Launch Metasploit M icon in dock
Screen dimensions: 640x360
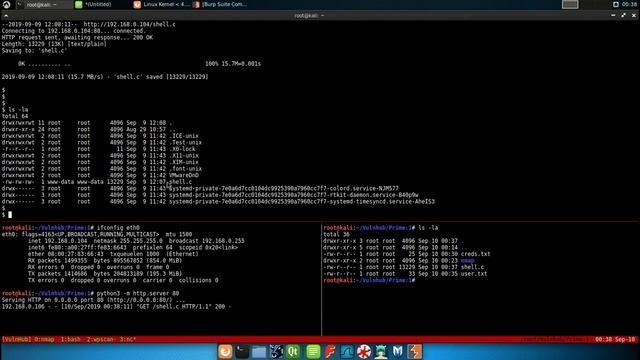398,351
